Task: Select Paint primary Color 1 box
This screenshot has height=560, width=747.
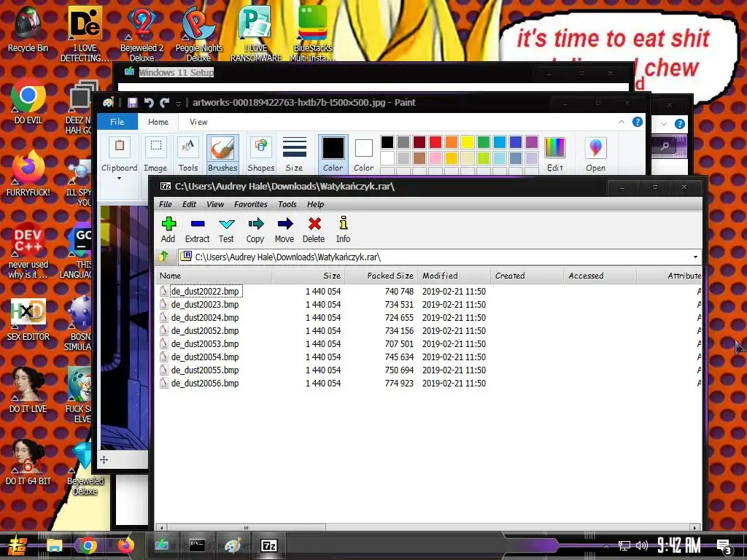Action: [x=333, y=154]
